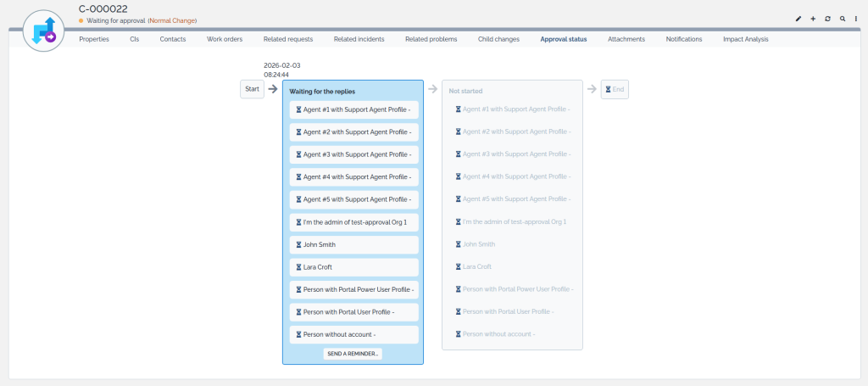Select admin of test-approval Org 1 in waiting step

(354, 222)
